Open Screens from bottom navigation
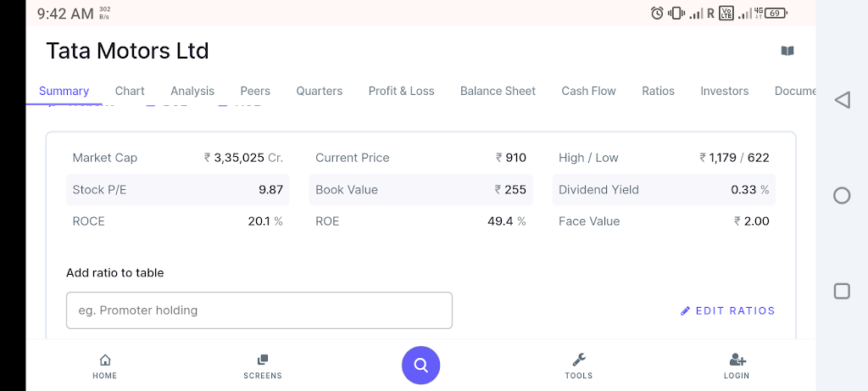The width and height of the screenshot is (868, 391). (263, 366)
